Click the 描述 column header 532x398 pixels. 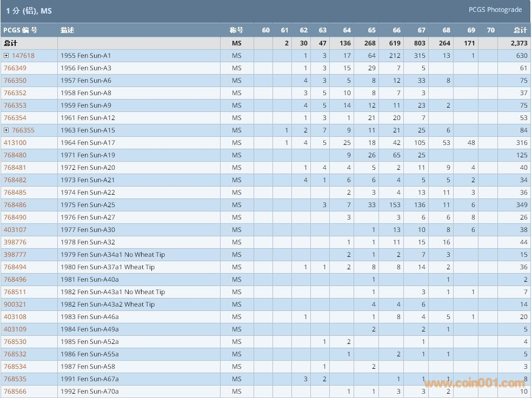tap(68, 30)
